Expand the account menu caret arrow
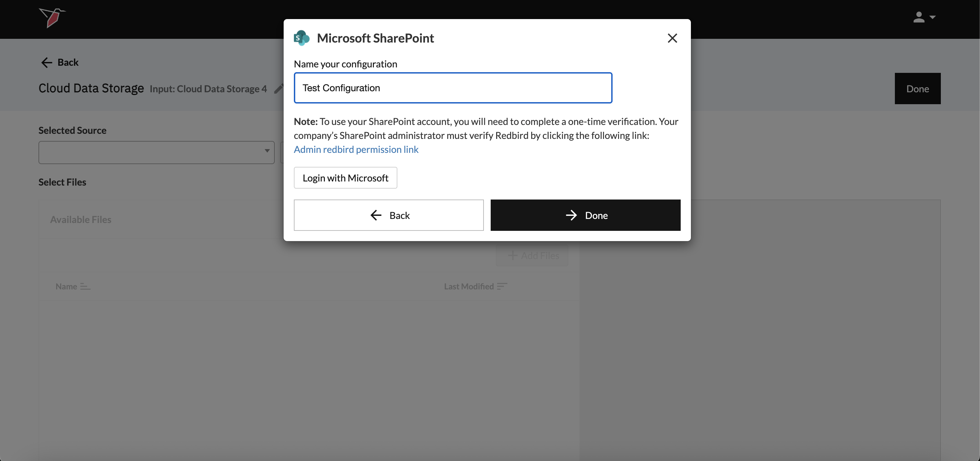This screenshot has width=980, height=461. point(932,17)
